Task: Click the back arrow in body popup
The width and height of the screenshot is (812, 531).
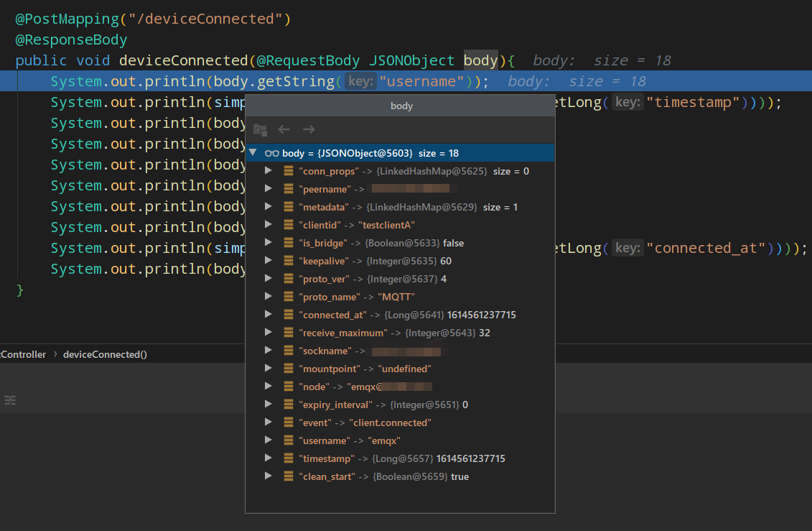Action: [284, 129]
